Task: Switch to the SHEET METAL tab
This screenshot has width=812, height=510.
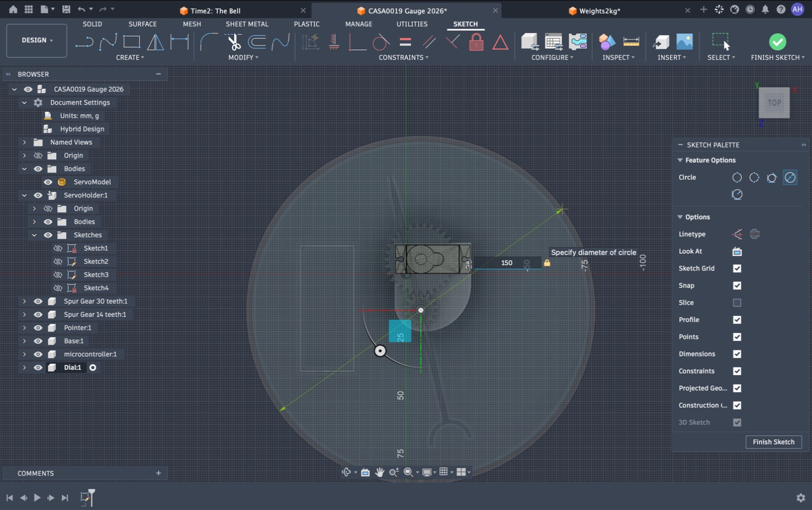Action: 247,24
